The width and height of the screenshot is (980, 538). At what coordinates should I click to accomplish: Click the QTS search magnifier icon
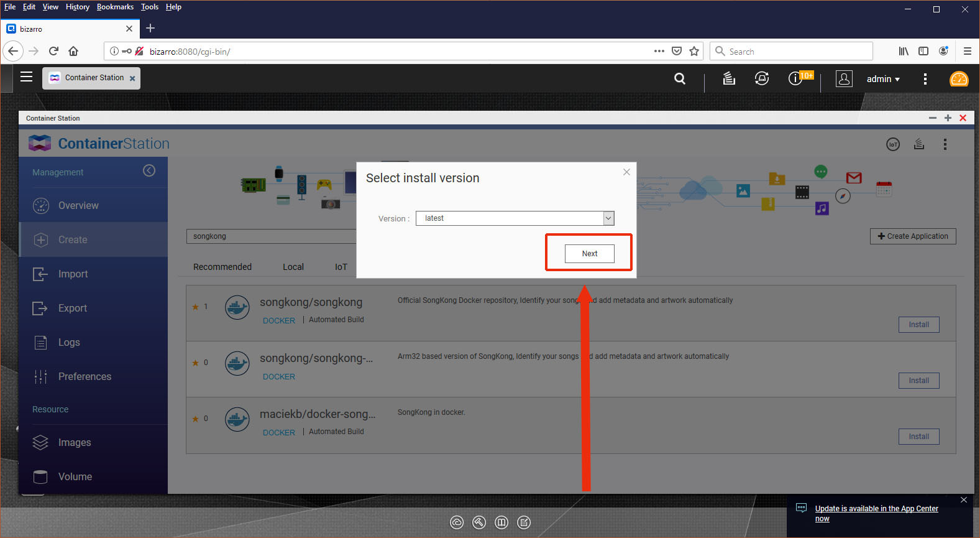click(680, 79)
